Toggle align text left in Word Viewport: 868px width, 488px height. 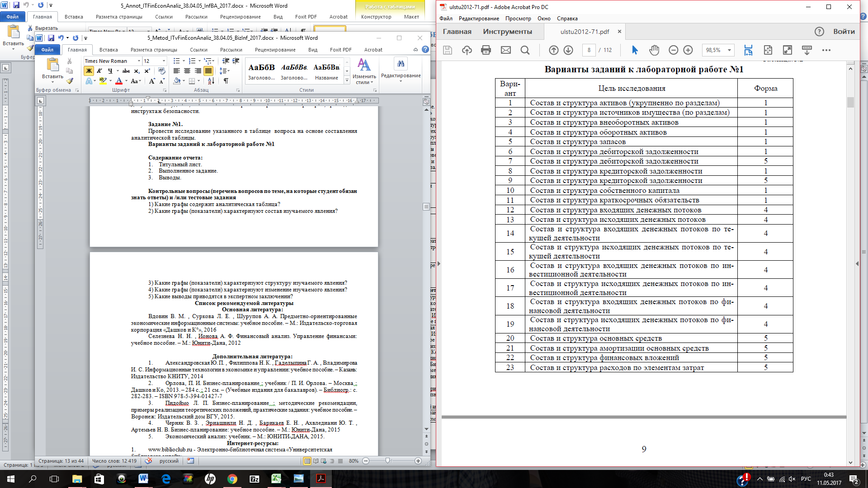tap(177, 71)
